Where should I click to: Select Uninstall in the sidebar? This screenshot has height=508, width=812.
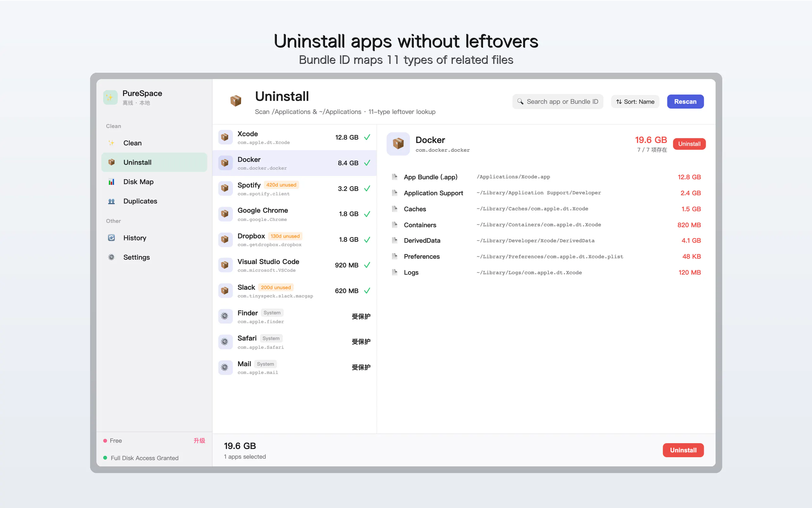(154, 162)
